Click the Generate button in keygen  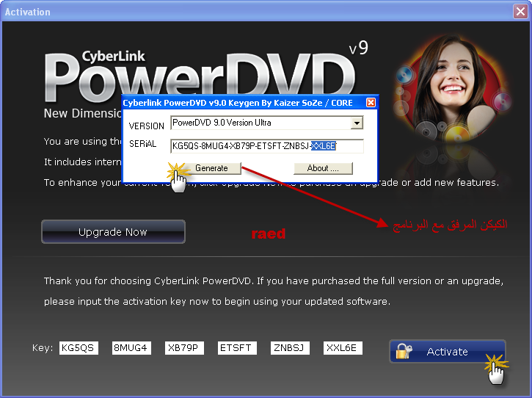(x=211, y=168)
